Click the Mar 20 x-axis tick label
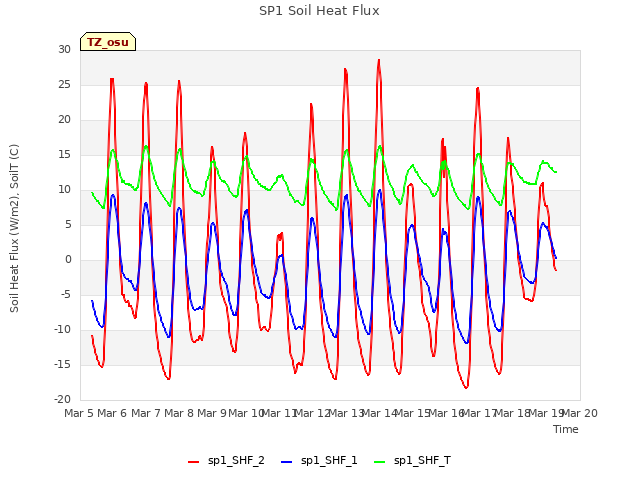640x480 pixels. pos(580,413)
